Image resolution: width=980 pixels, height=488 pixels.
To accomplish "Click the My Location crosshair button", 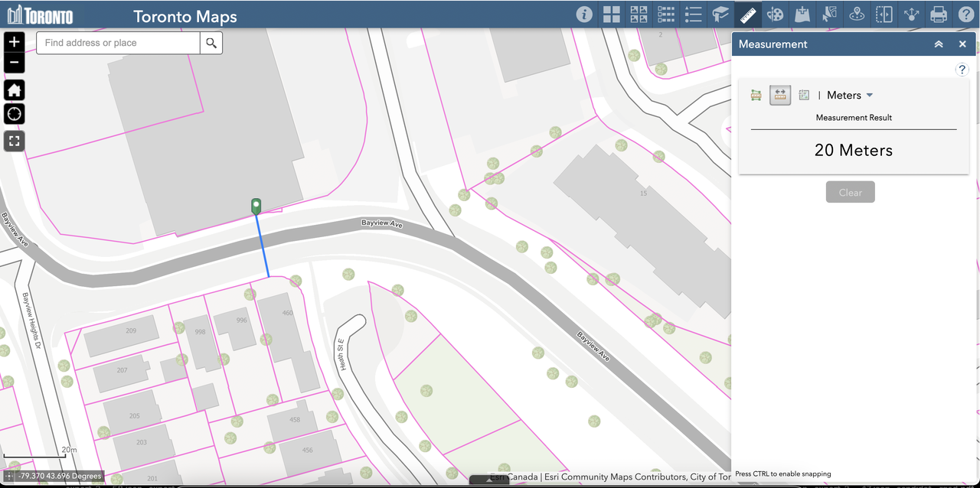I will click(14, 115).
